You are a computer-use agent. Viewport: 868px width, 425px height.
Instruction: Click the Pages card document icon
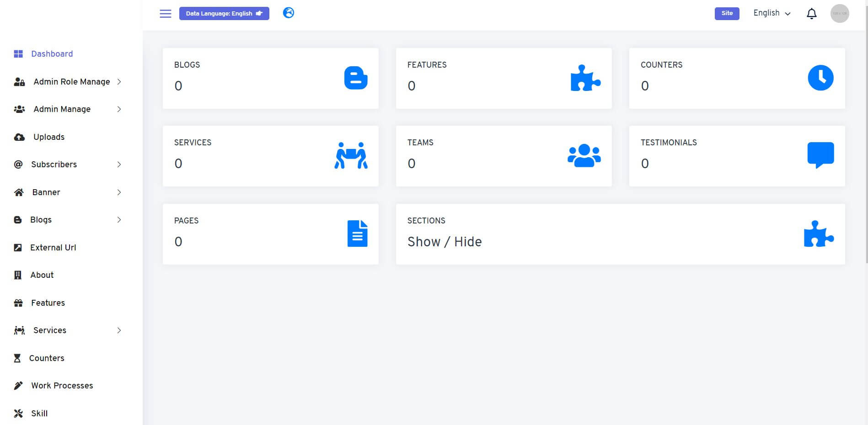(x=358, y=234)
